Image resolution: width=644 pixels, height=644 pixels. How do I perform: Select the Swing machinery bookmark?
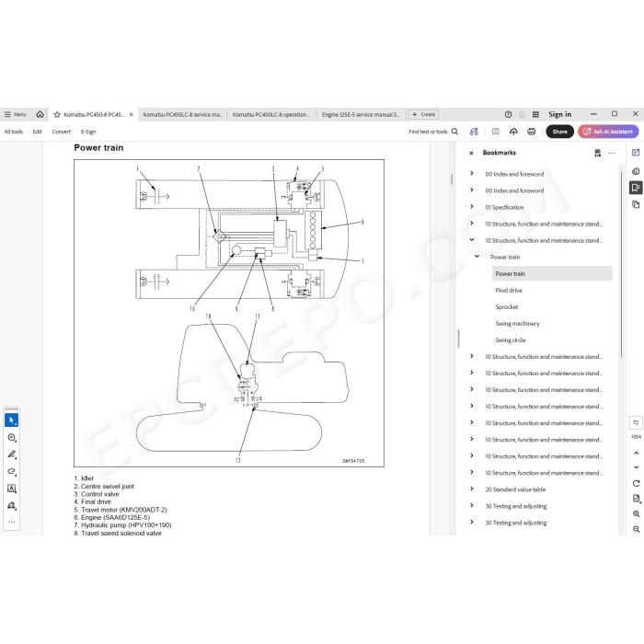(517, 324)
